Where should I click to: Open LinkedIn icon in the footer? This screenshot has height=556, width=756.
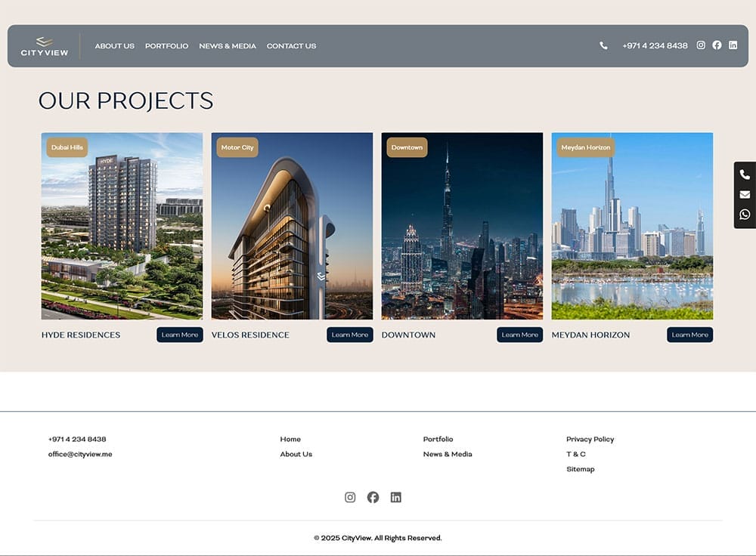coord(395,497)
